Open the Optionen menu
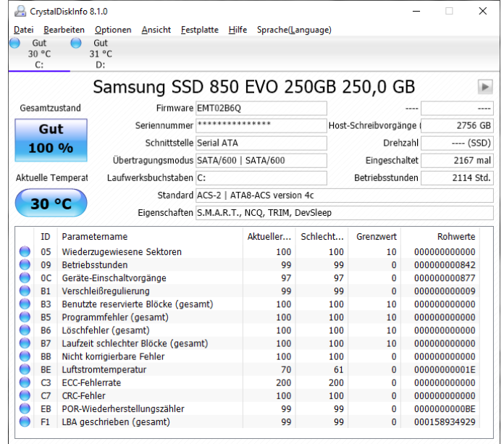504x444 pixels. (x=113, y=30)
